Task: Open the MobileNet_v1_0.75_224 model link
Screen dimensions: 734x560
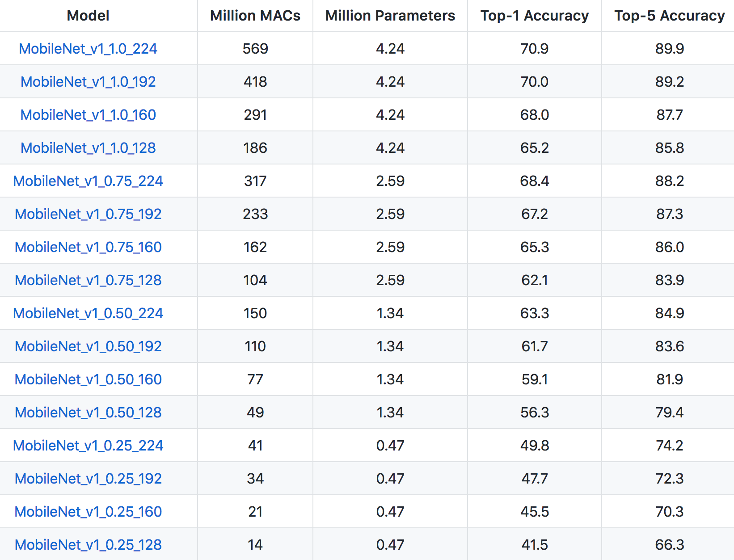Action: coord(88,181)
